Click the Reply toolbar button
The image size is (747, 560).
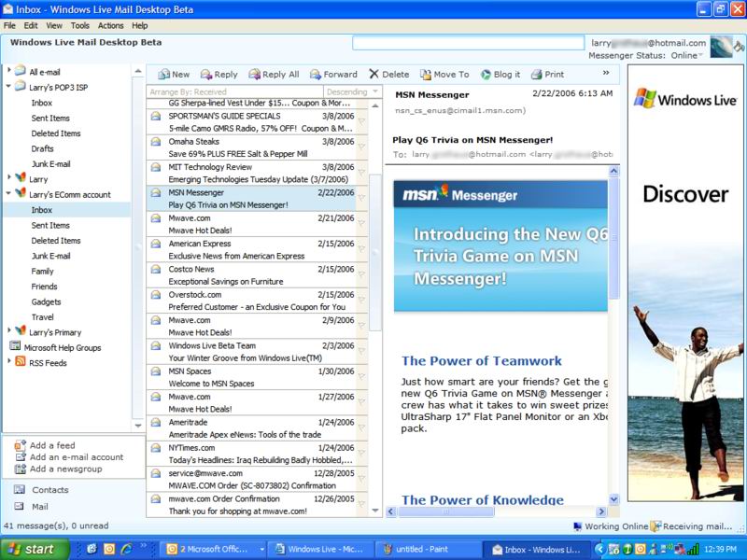pyautogui.click(x=219, y=75)
